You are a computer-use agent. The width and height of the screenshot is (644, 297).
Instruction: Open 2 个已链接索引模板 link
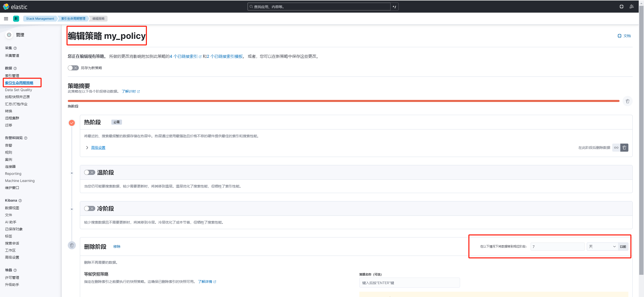(x=225, y=56)
